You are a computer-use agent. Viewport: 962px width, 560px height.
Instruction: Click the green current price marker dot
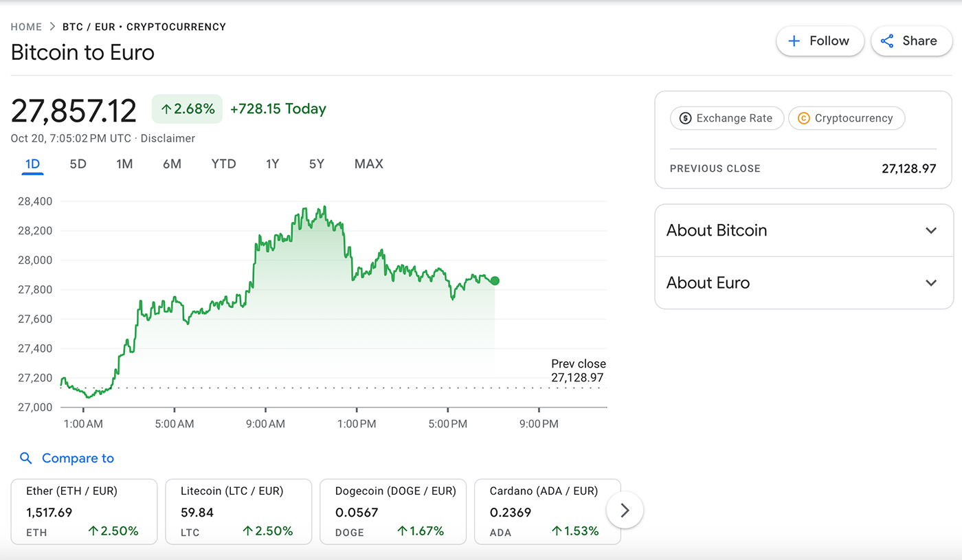pos(495,280)
